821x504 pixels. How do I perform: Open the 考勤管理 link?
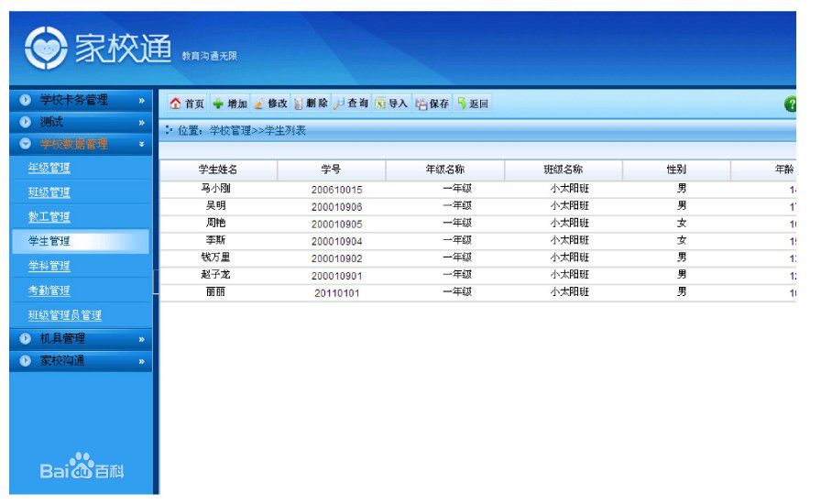tap(49, 290)
